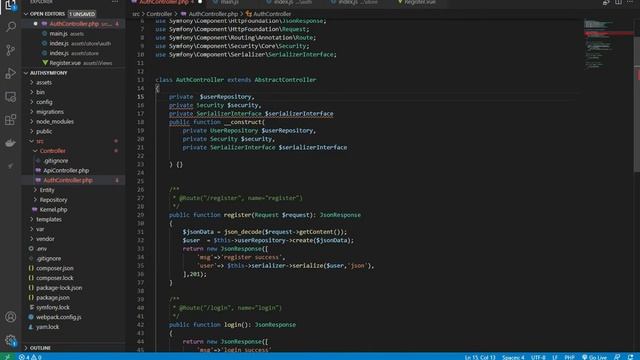Open package.json in file tree
Image resolution: width=640 pixels, height=360 pixels.
(74, 298)
